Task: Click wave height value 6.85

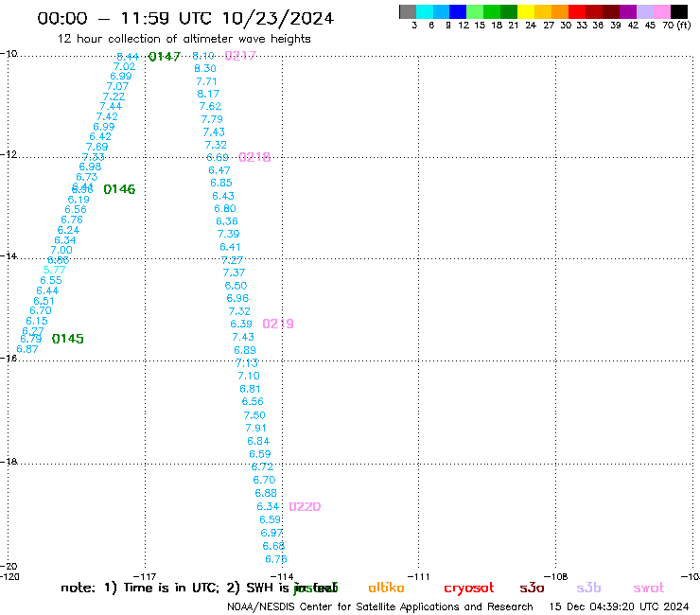Action: pyautogui.click(x=221, y=183)
